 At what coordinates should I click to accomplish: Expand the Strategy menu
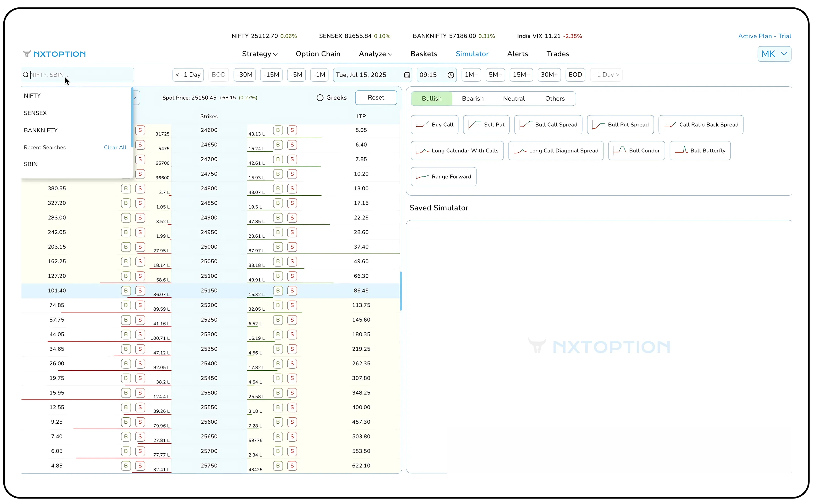click(x=260, y=54)
